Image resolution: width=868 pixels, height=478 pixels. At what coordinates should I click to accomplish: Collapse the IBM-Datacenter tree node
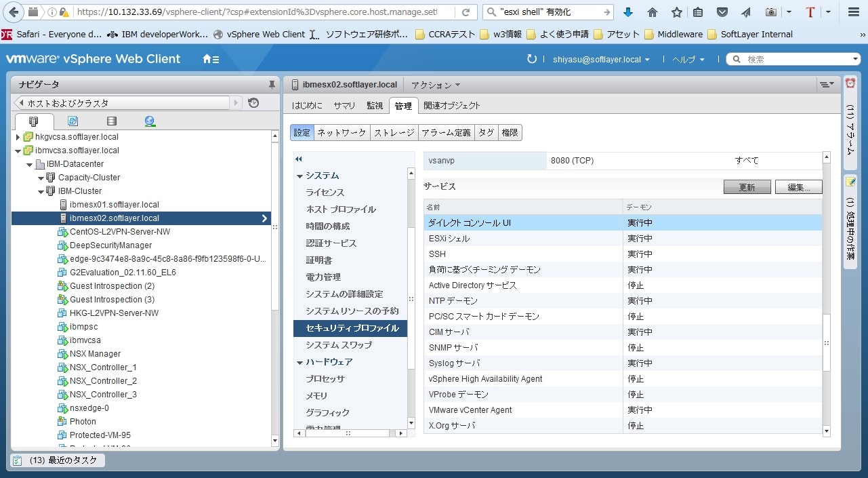point(29,164)
